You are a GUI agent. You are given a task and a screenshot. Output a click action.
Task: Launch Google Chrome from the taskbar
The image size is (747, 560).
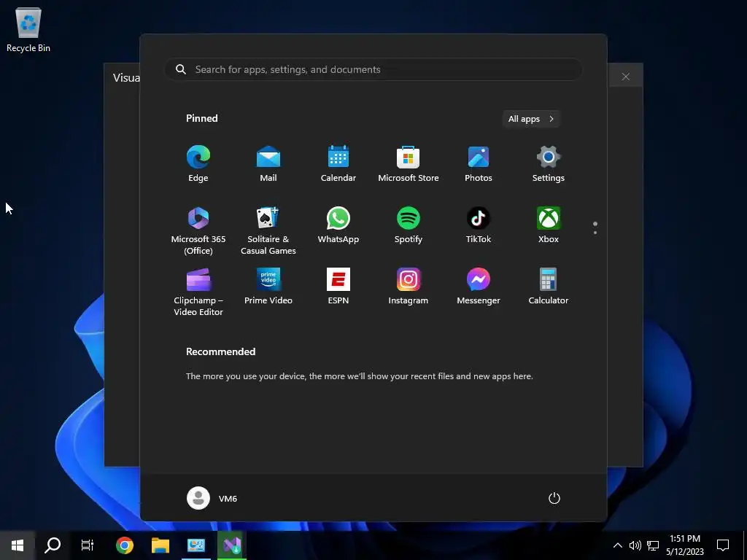[x=124, y=545]
